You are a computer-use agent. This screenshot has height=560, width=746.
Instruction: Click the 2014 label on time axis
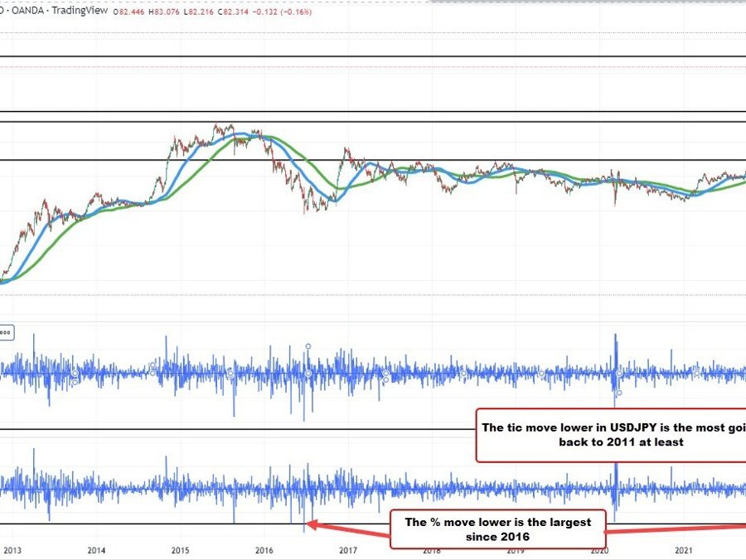point(96,550)
